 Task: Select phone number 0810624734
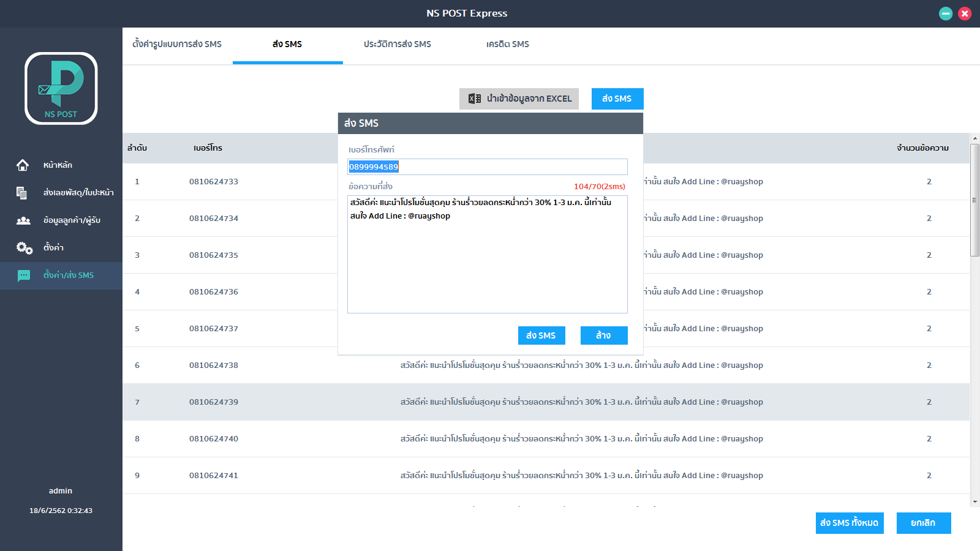tap(214, 218)
